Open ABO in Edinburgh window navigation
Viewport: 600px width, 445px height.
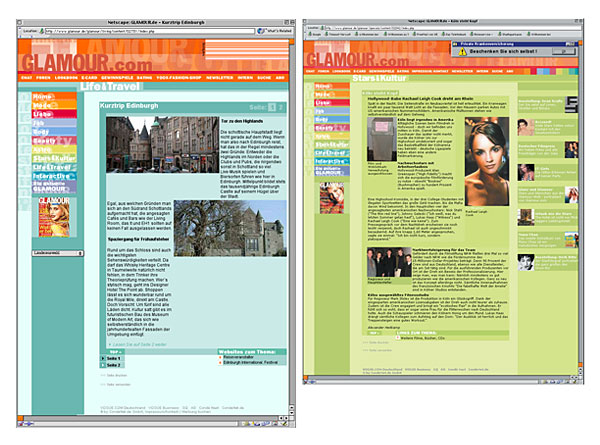point(280,78)
